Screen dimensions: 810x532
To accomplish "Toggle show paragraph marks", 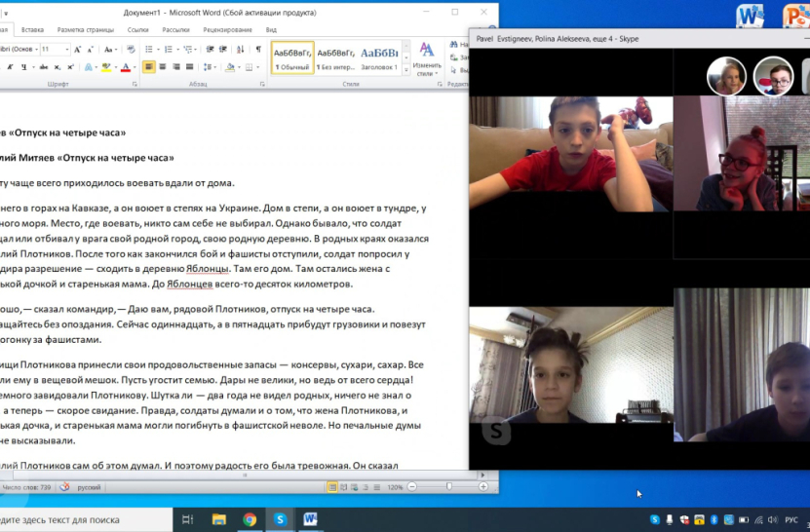I will point(258,50).
